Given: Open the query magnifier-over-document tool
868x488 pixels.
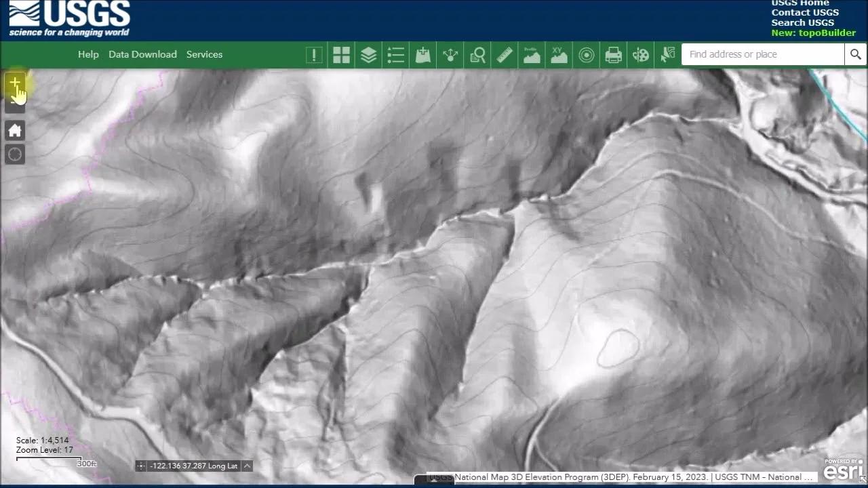Looking at the screenshot, I should [477, 55].
